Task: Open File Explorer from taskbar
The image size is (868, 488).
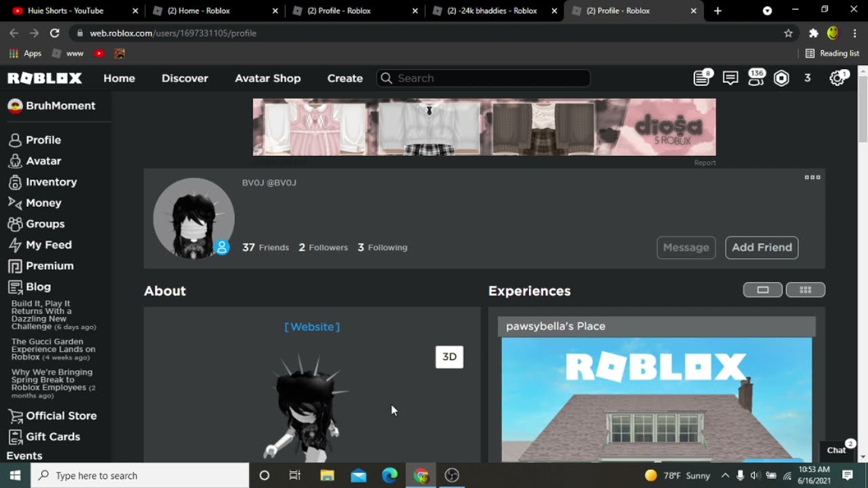Action: (327, 475)
